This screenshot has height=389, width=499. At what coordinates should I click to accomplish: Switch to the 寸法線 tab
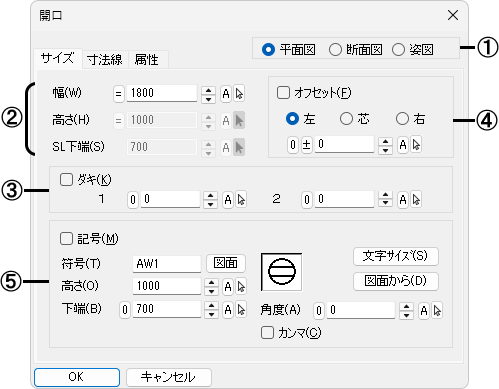tap(105, 59)
